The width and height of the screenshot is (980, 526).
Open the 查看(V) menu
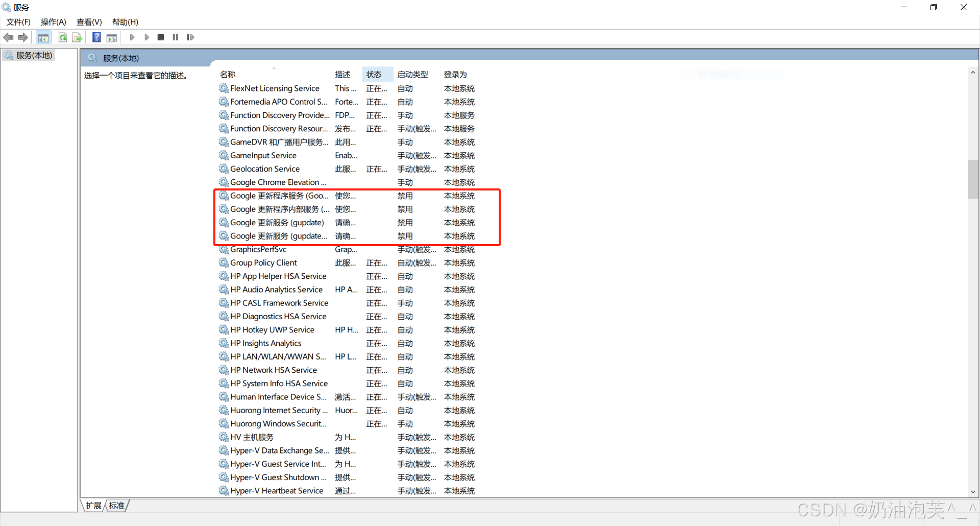[x=89, y=22]
